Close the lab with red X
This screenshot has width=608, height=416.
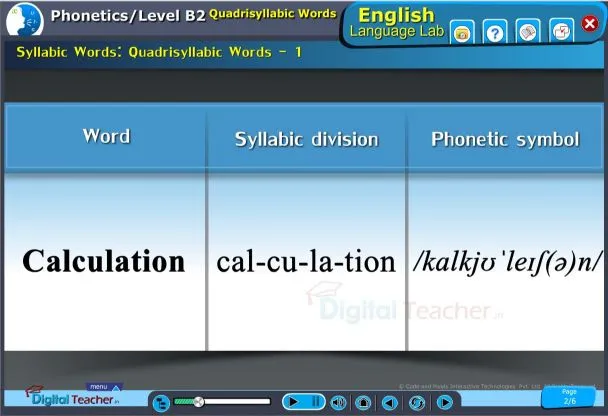pyautogui.click(x=590, y=24)
